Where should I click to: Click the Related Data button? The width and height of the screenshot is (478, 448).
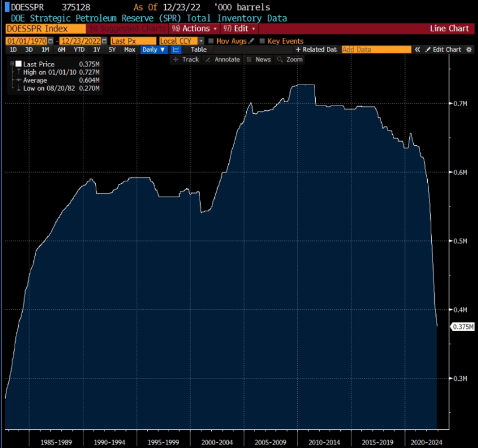coord(316,50)
